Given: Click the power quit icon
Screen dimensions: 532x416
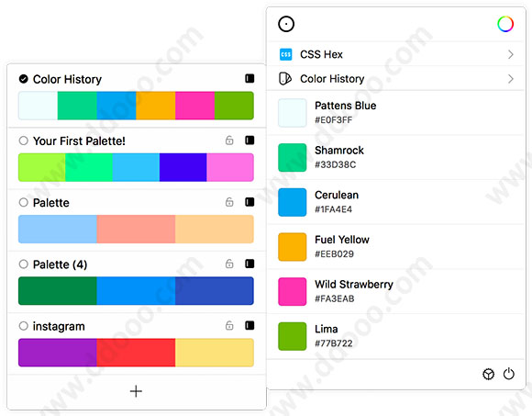Looking at the screenshot, I should click(508, 374).
